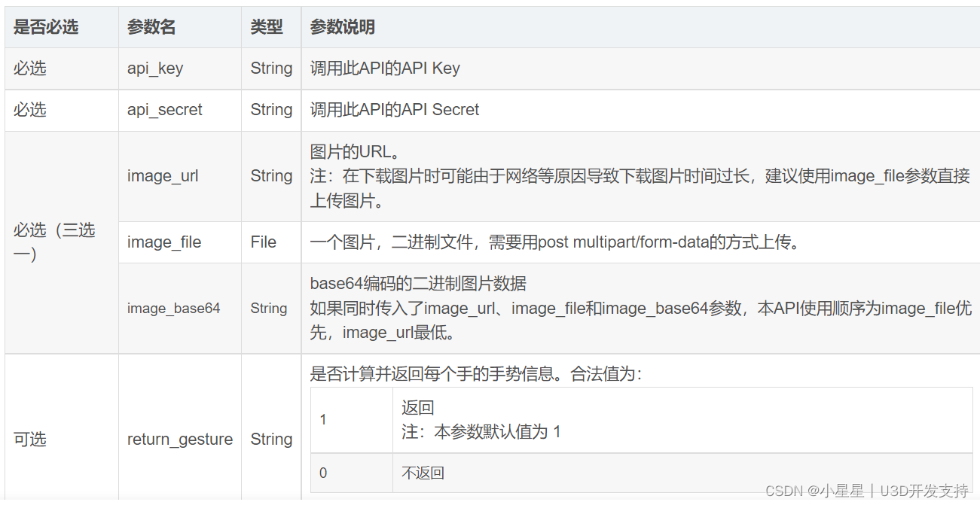The width and height of the screenshot is (980, 505).
Task: Select the return_gesture parameter name
Action: [180, 440]
